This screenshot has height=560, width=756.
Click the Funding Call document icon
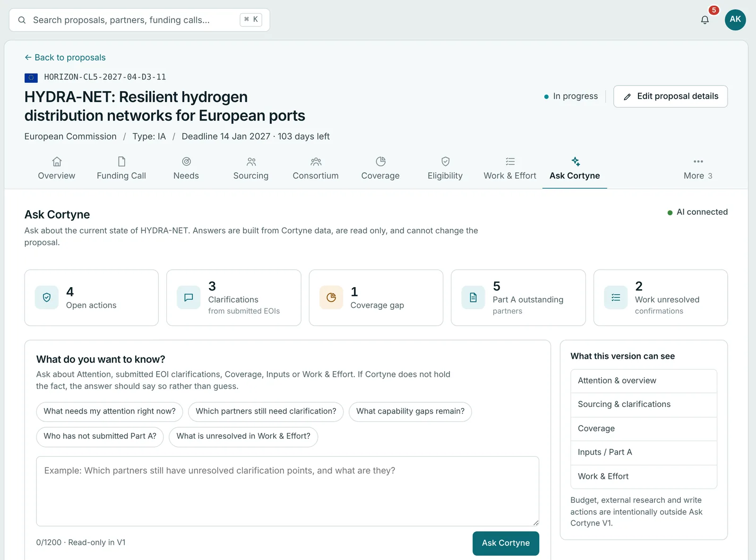tap(121, 161)
